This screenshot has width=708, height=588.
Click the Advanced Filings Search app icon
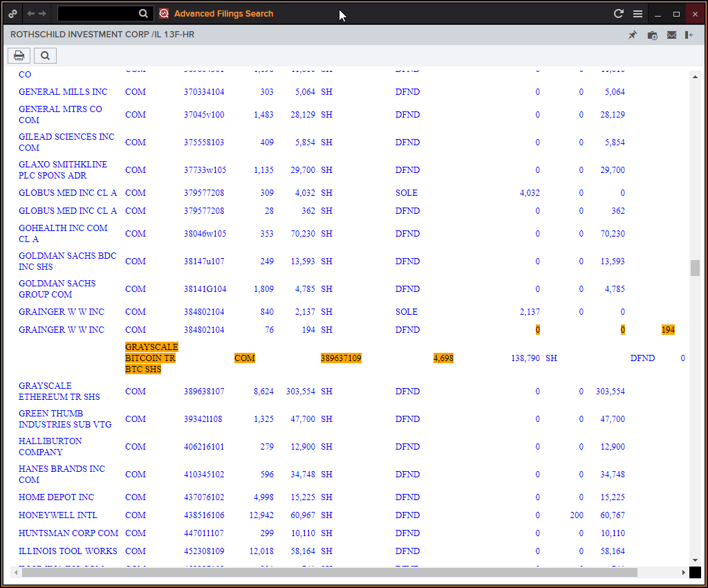tap(164, 14)
